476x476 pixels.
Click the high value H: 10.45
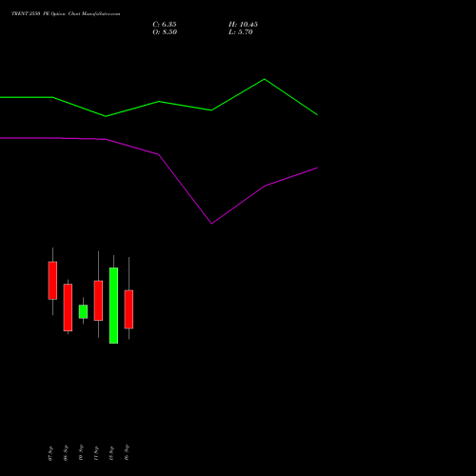coord(243,25)
